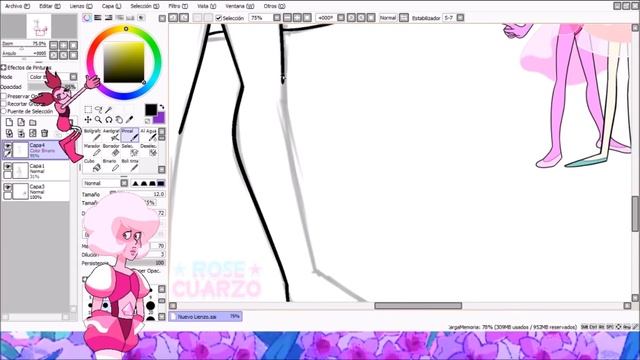Open the canvas zoom 75% dropdown
This screenshot has width=640, height=360.
click(277, 18)
